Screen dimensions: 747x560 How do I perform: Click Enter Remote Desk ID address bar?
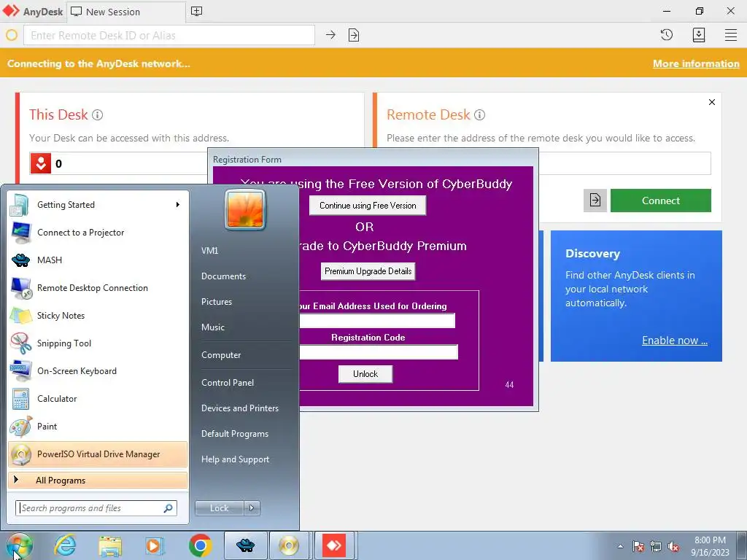click(169, 35)
